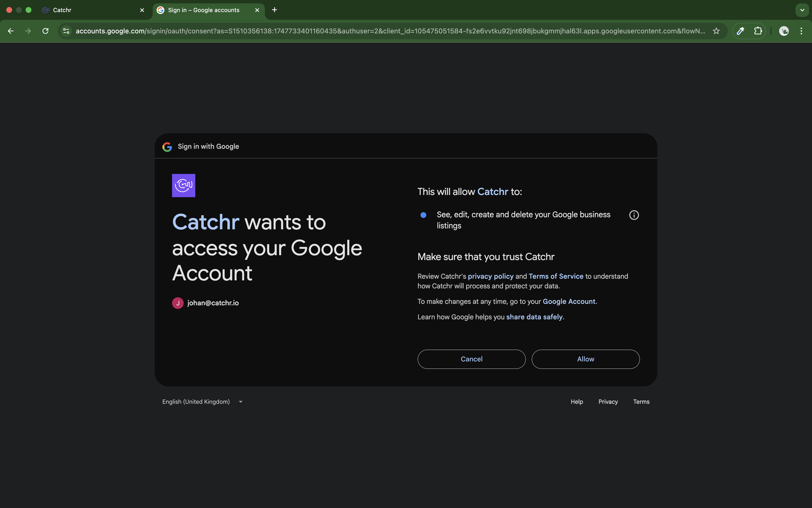Allow Catchr to access the account
The image size is (812, 508).
click(586, 359)
